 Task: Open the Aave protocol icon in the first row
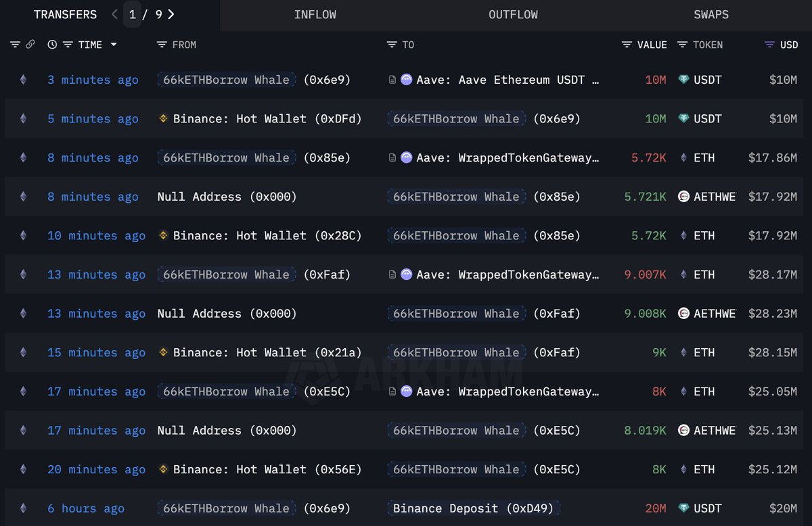pos(406,80)
